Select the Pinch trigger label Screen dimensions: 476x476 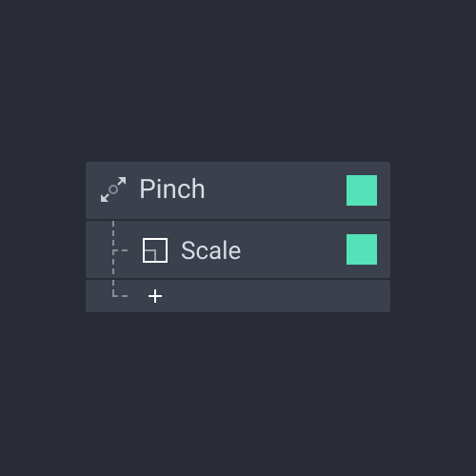(x=172, y=188)
